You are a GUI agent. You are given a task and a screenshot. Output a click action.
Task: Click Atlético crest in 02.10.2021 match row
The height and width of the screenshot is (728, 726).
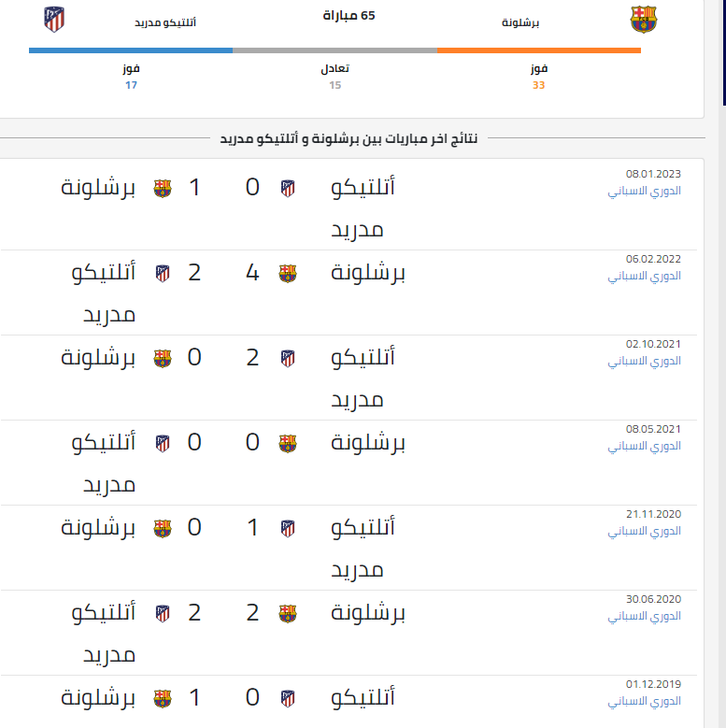tap(288, 359)
